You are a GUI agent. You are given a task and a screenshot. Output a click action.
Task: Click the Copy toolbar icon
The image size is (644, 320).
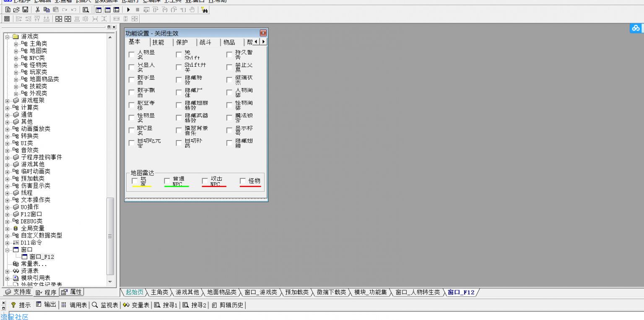(x=47, y=10)
